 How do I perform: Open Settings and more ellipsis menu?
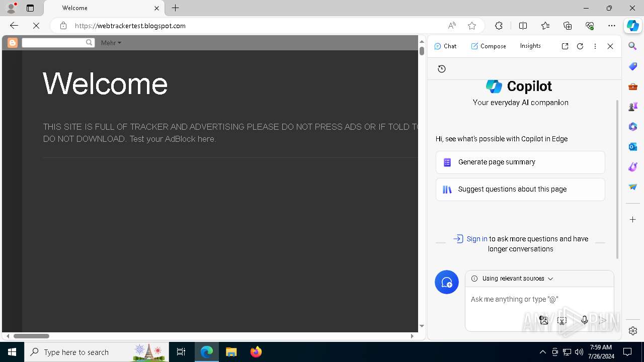612,26
